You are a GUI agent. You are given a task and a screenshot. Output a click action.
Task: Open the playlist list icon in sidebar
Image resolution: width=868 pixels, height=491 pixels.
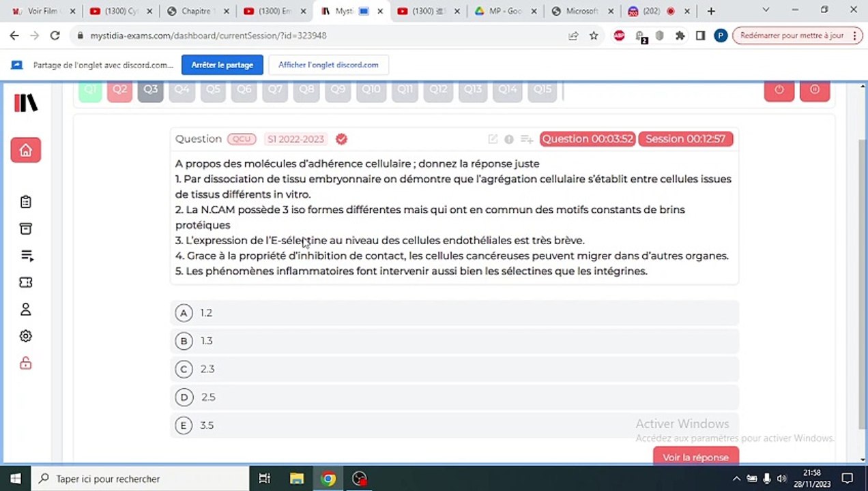[26, 256]
